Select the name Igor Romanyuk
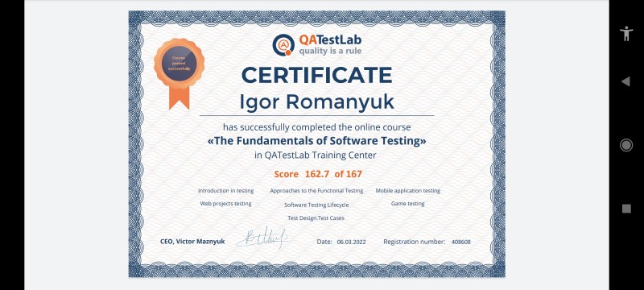644x290 pixels. [316, 101]
